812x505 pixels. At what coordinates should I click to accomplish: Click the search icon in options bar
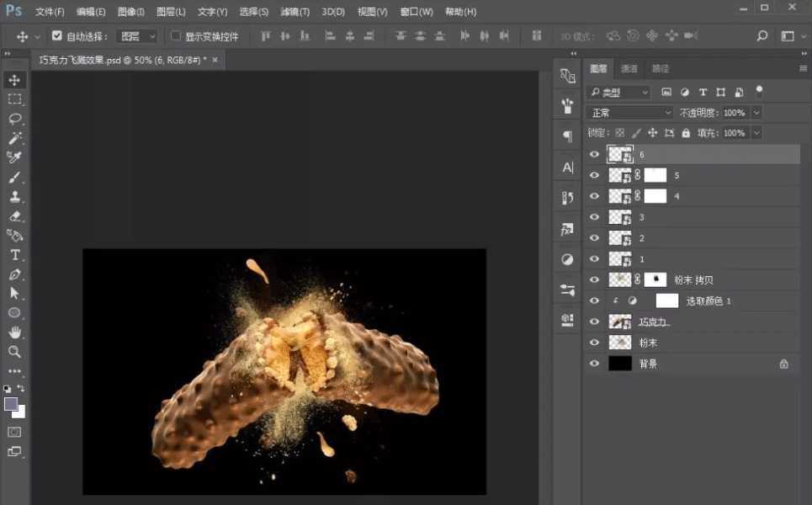pos(762,36)
